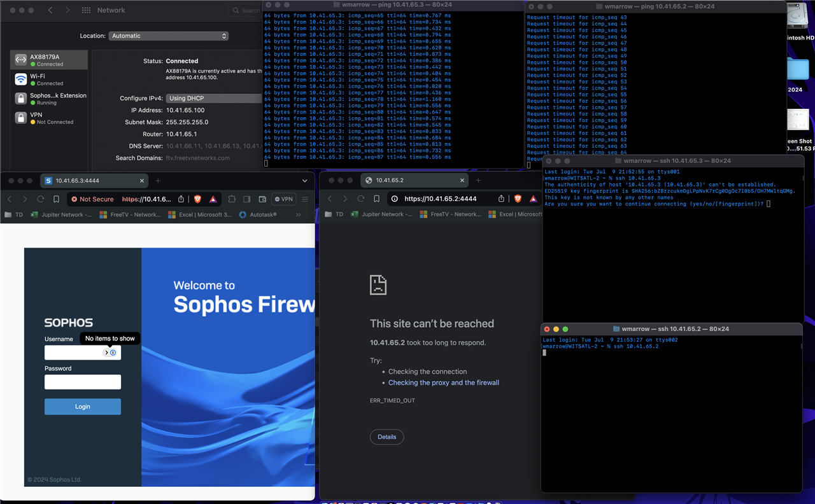Reload the Sophos login page
815x504 pixels.
coord(40,199)
